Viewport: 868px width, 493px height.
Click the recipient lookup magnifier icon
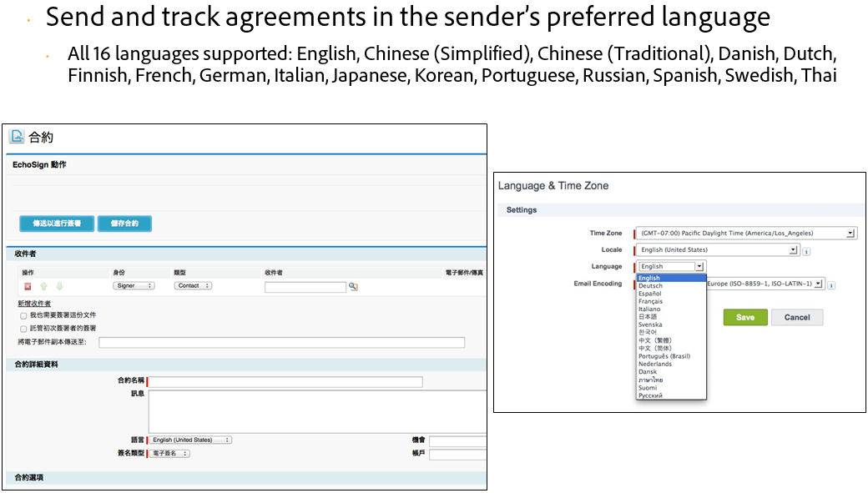(353, 287)
